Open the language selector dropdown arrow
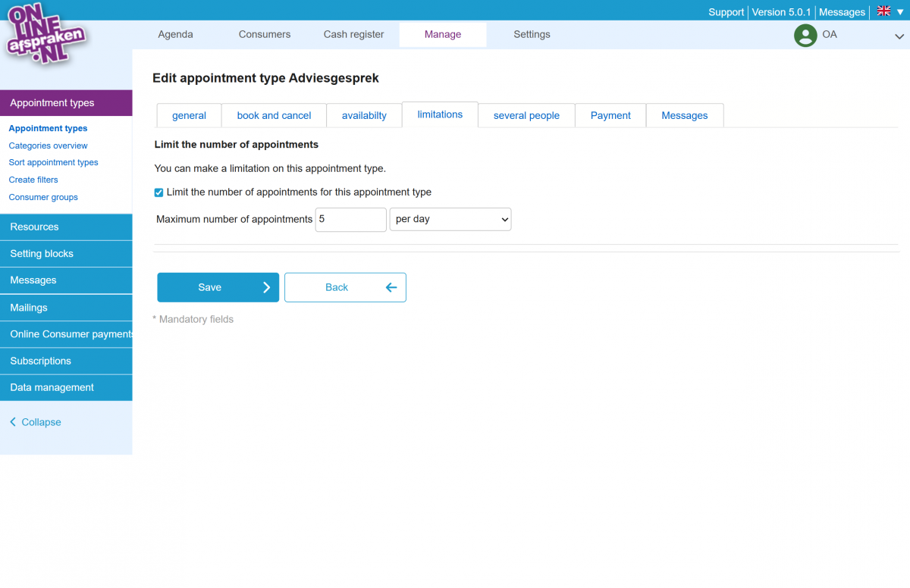 point(900,11)
